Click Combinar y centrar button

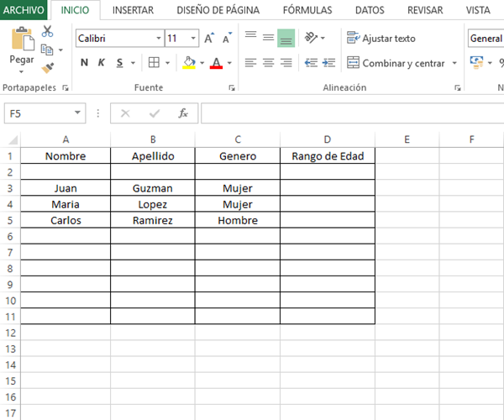(396, 63)
